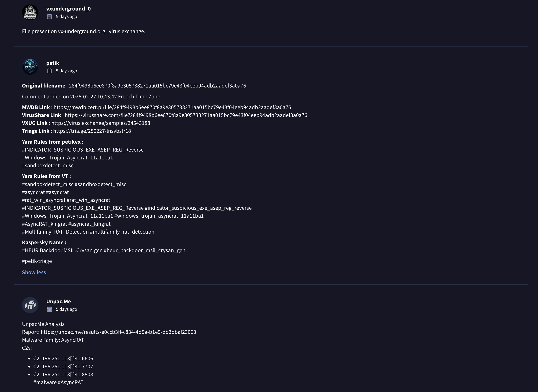Click the petik avatar icon
The image size is (538, 392).
tap(30, 67)
